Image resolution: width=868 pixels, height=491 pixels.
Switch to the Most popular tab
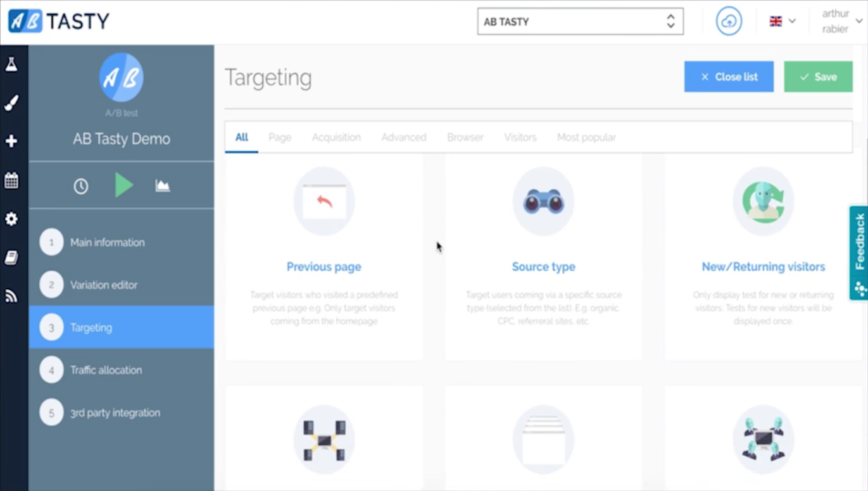coord(586,137)
